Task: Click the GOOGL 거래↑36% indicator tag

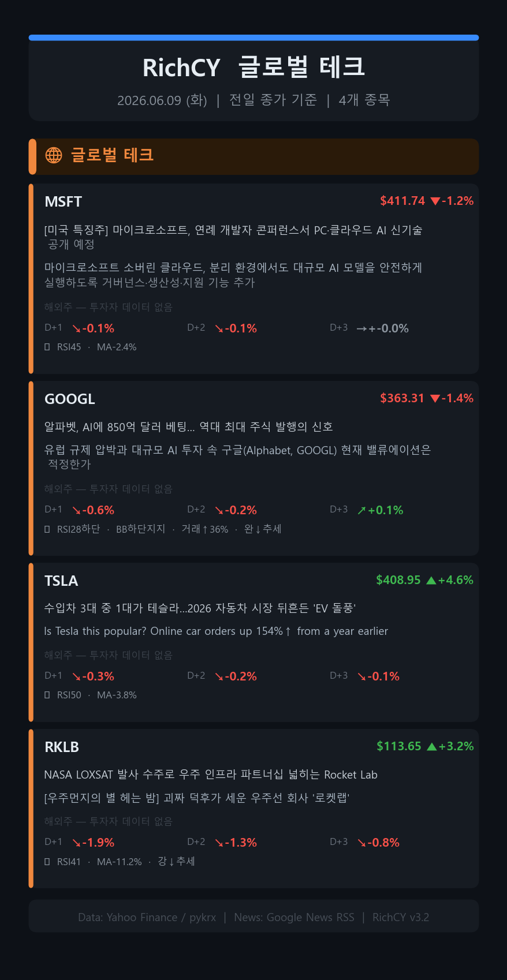Action: click(205, 529)
